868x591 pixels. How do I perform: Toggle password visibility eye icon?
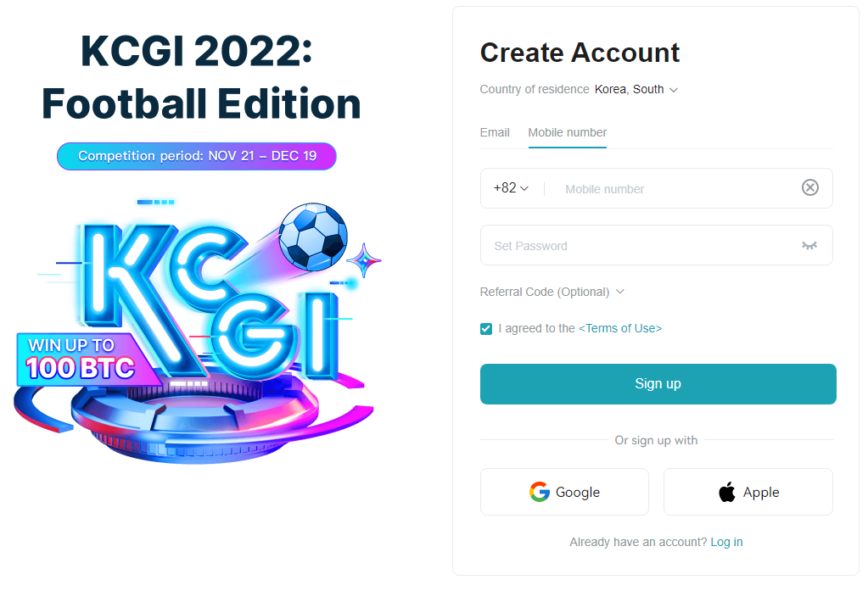pyautogui.click(x=809, y=245)
